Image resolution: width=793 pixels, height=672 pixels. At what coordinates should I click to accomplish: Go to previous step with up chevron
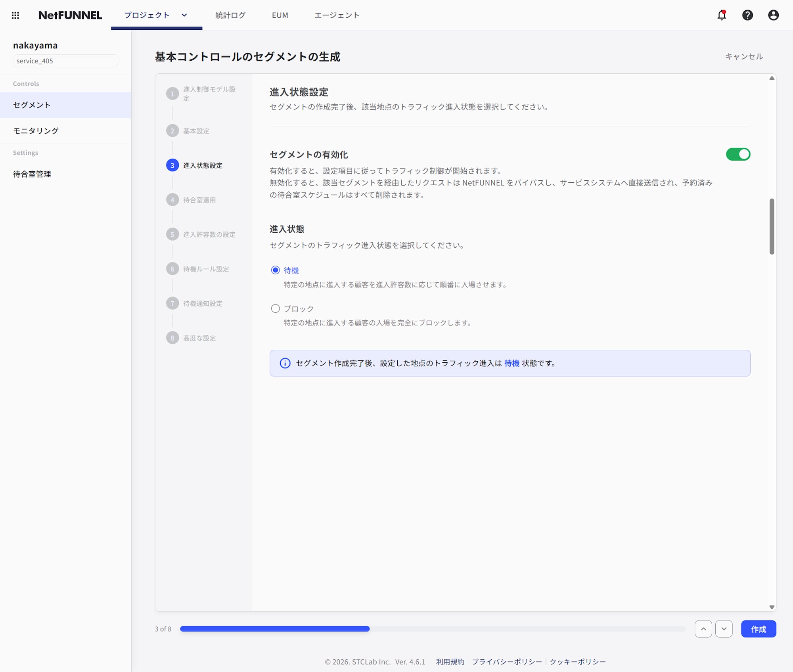click(x=703, y=629)
